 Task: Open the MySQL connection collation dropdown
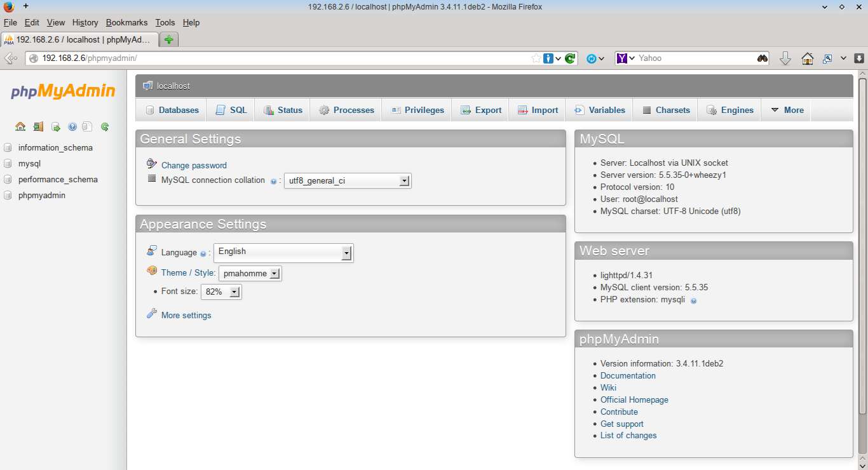[x=348, y=181]
